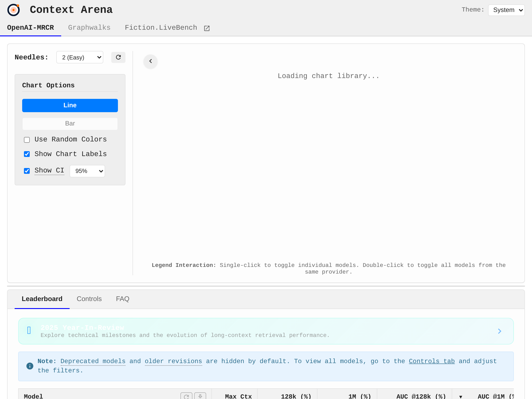Open the Controls tab
The image size is (532, 399).
[x=89, y=299]
